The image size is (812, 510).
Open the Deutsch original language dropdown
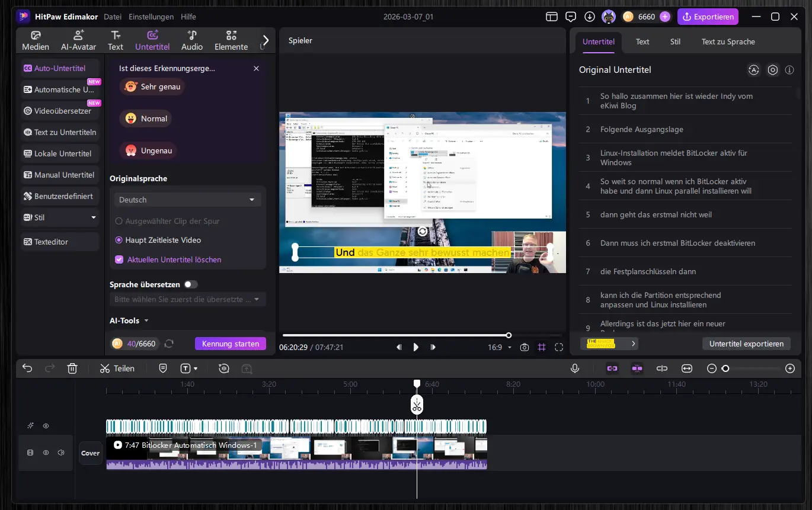pos(187,200)
